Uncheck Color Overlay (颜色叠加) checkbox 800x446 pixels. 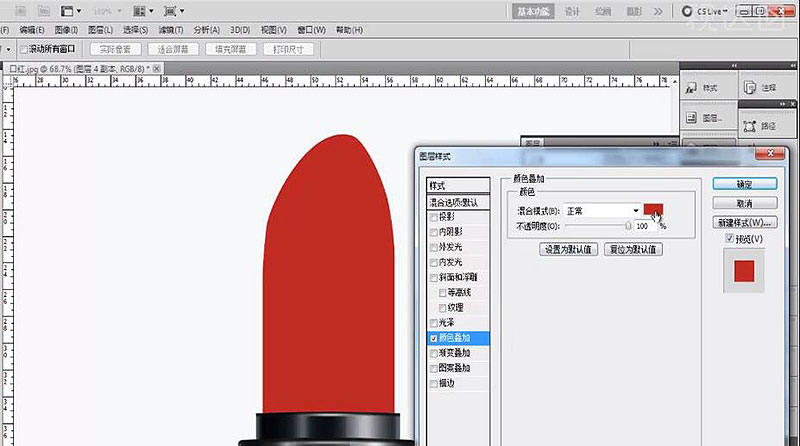point(434,338)
